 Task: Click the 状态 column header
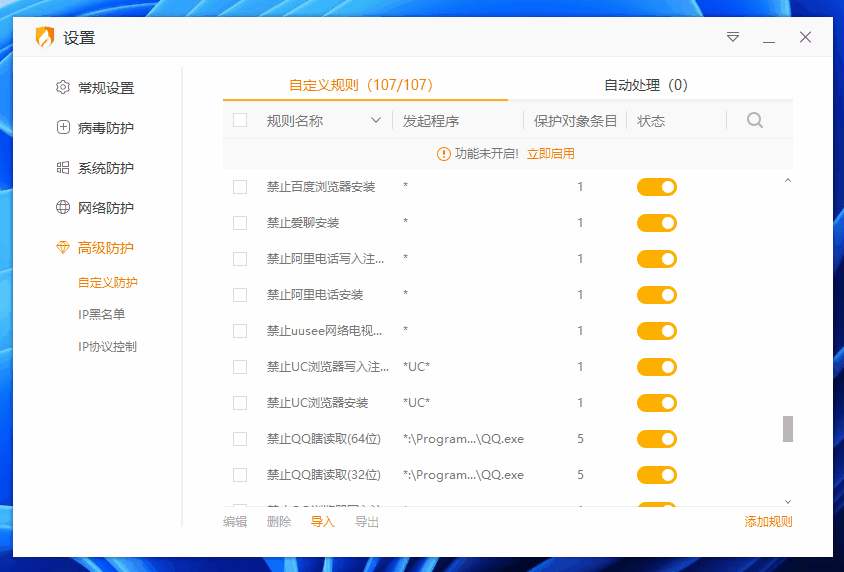[651, 121]
